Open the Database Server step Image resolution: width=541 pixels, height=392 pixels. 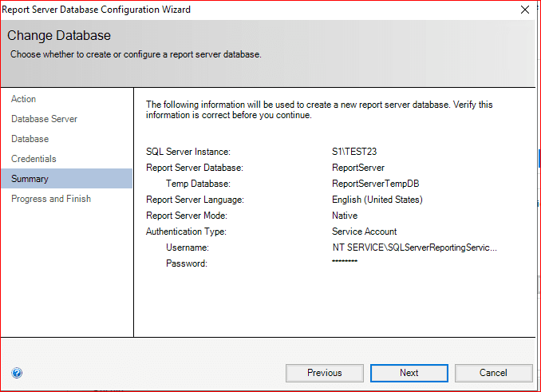(44, 119)
